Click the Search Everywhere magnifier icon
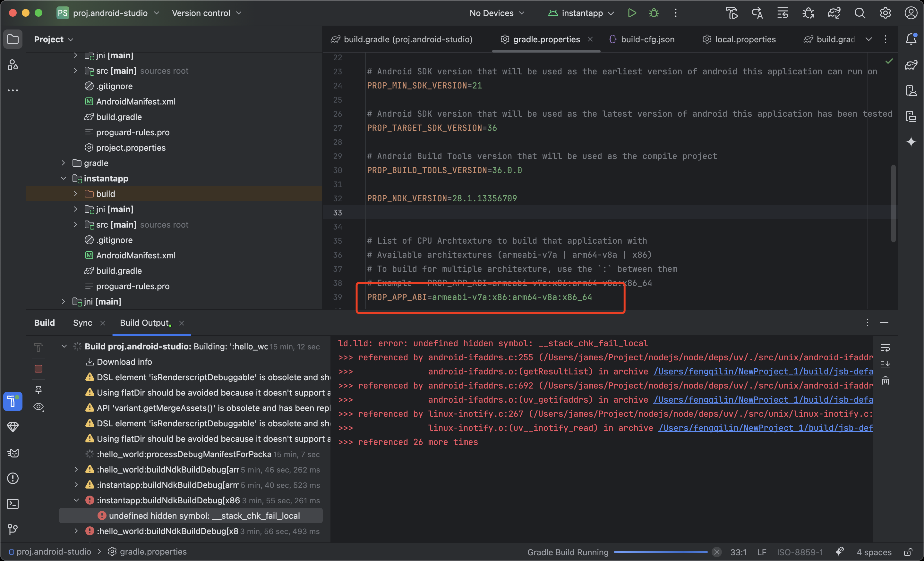The image size is (924, 561). coord(860,13)
